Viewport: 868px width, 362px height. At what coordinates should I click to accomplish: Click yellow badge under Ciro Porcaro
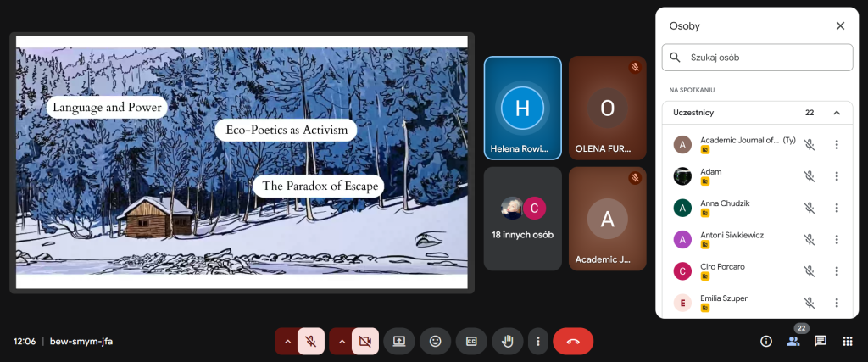[704, 276]
